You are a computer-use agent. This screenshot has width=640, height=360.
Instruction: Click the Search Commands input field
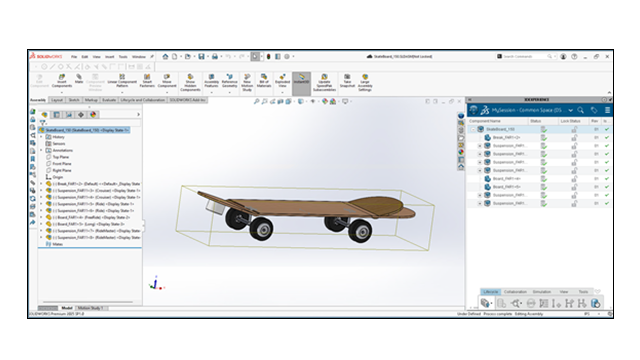coord(524,57)
